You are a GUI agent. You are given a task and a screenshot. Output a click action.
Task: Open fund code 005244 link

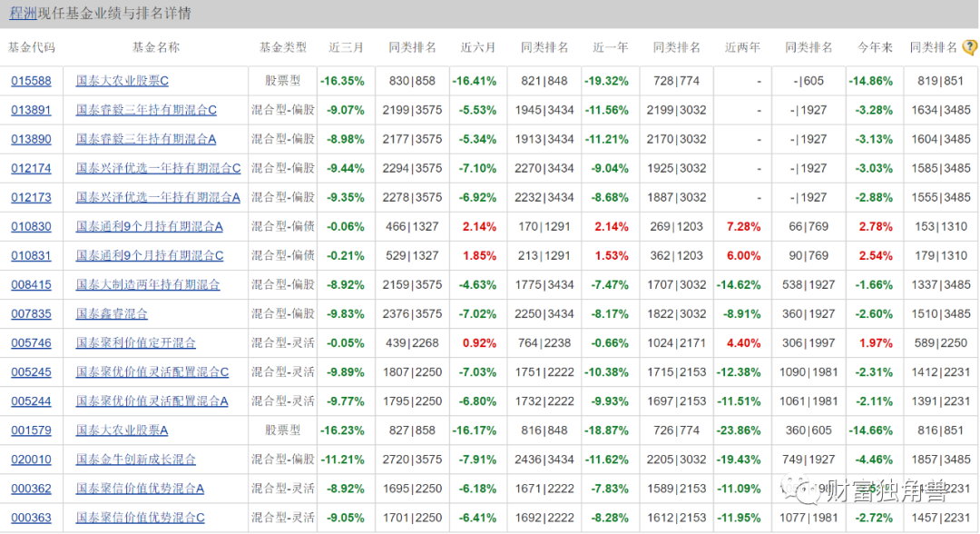[31, 400]
